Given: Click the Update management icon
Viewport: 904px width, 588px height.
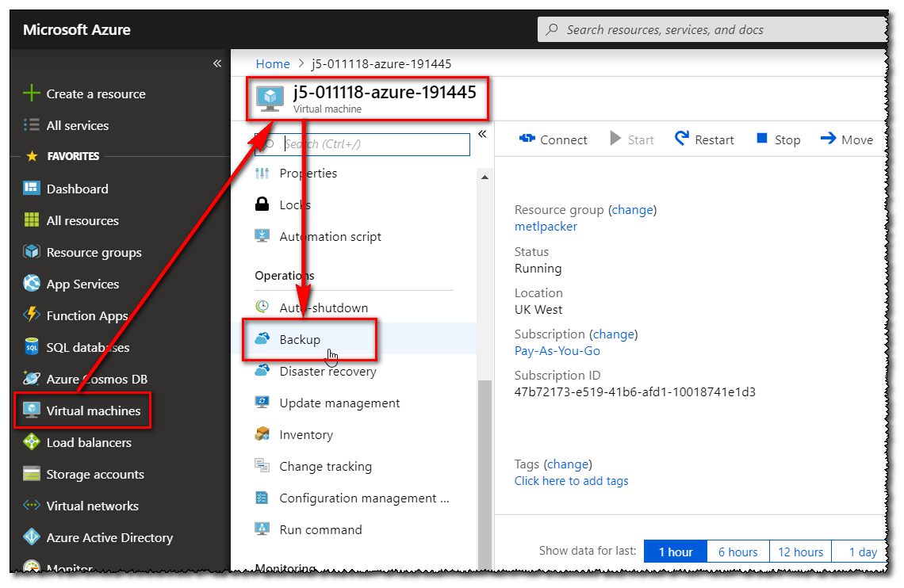Looking at the screenshot, I should (x=262, y=402).
